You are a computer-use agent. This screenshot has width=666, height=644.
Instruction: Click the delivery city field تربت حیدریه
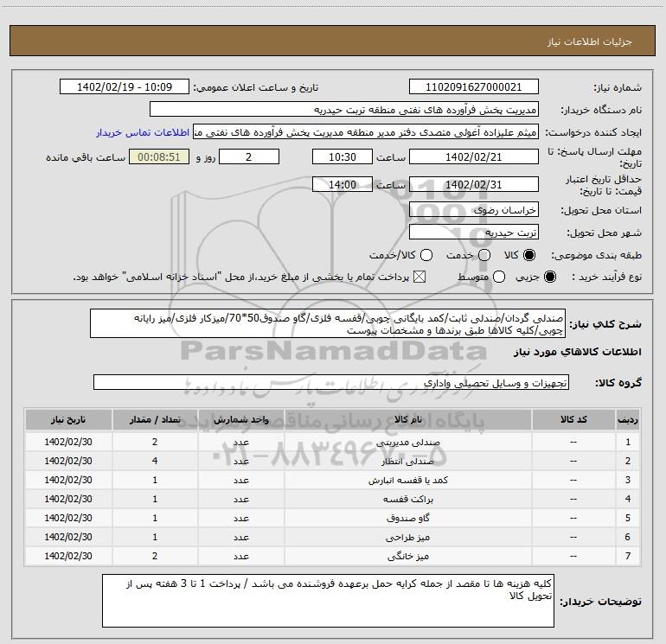(x=474, y=233)
